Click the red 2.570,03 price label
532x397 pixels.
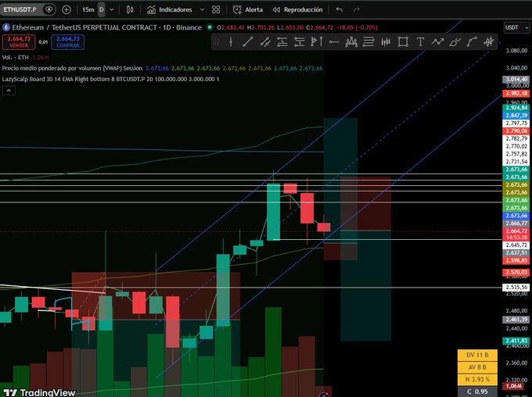(516, 272)
